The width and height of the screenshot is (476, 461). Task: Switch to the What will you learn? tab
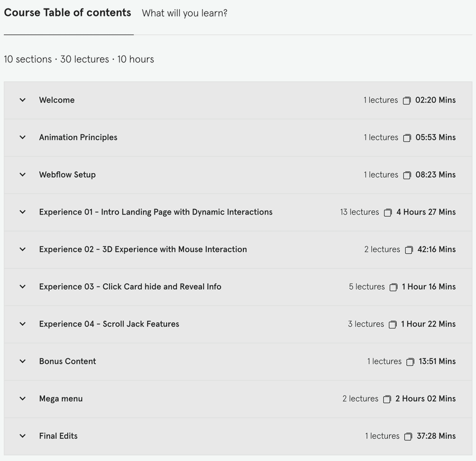(x=185, y=13)
